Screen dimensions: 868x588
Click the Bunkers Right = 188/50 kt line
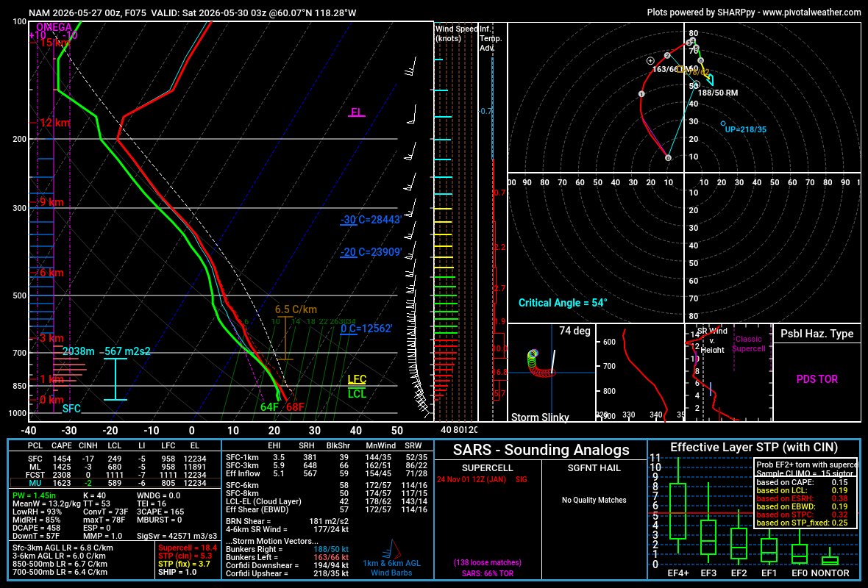tap(288, 549)
